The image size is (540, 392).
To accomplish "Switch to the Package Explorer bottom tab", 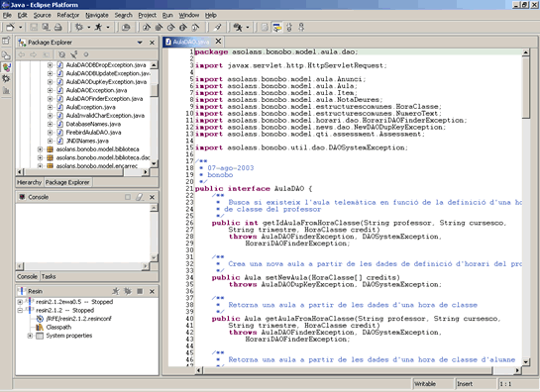I will coord(67,182).
